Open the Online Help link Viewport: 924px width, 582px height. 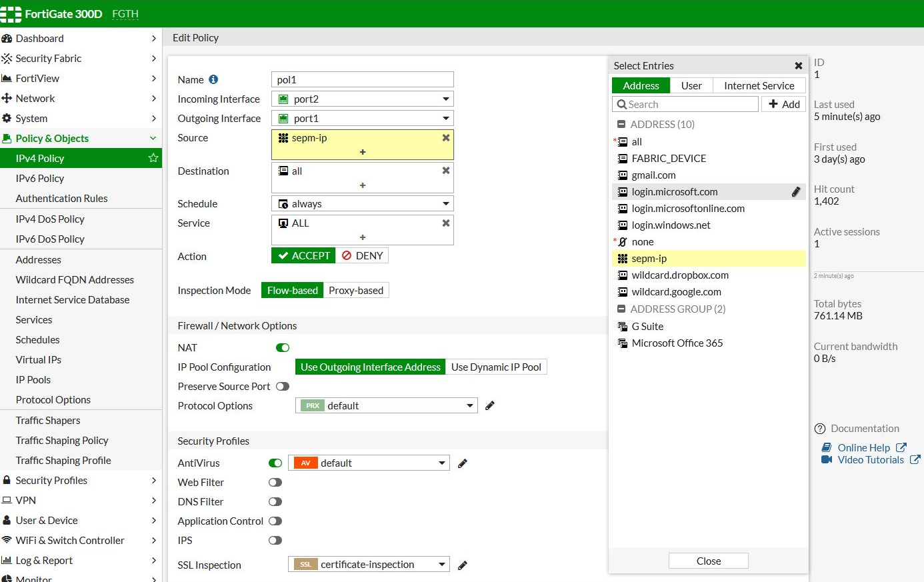tap(864, 448)
